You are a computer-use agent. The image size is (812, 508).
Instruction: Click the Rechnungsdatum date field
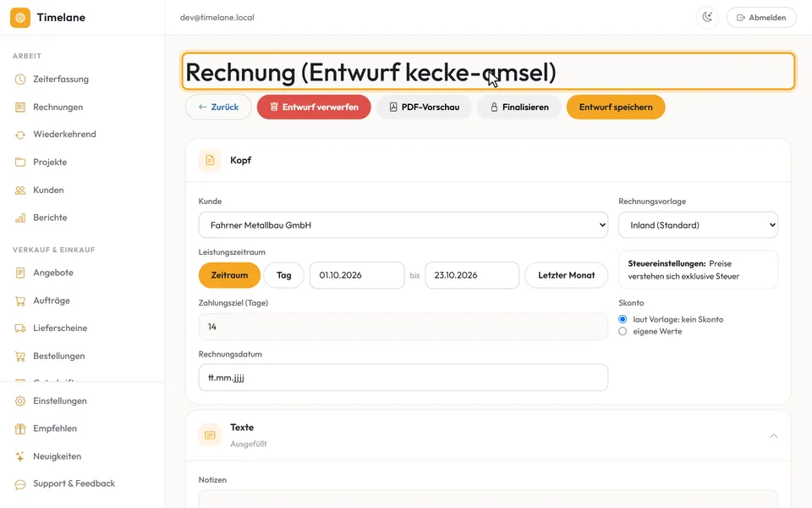coord(403,378)
